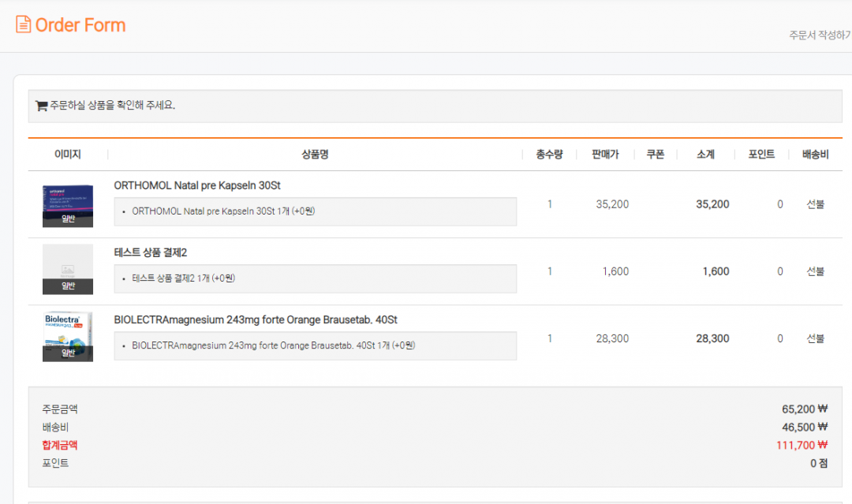Click the 포인트 label in summary box
Viewport: 852px width, 504px height.
pyautogui.click(x=55, y=463)
